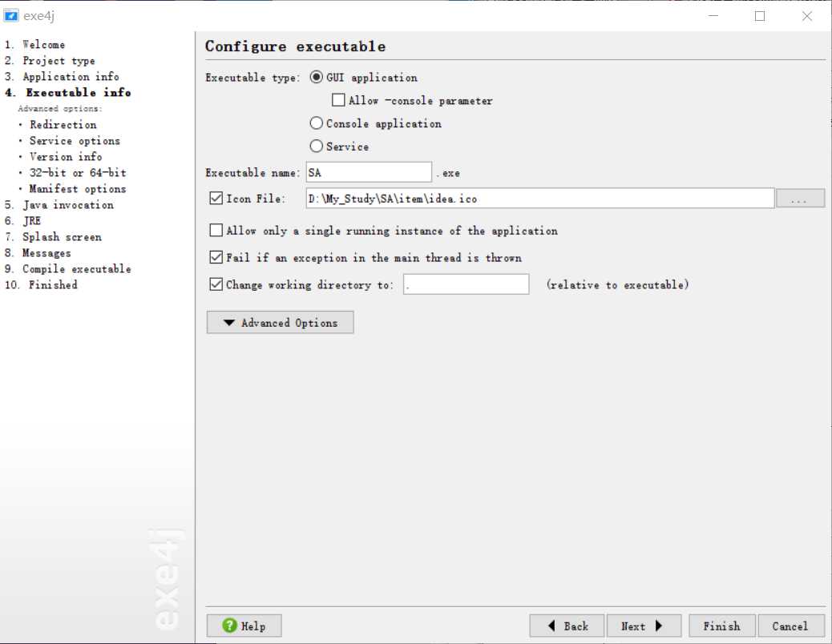832x644 pixels.
Task: Go to step 9 Compile executable
Action: pos(67,268)
